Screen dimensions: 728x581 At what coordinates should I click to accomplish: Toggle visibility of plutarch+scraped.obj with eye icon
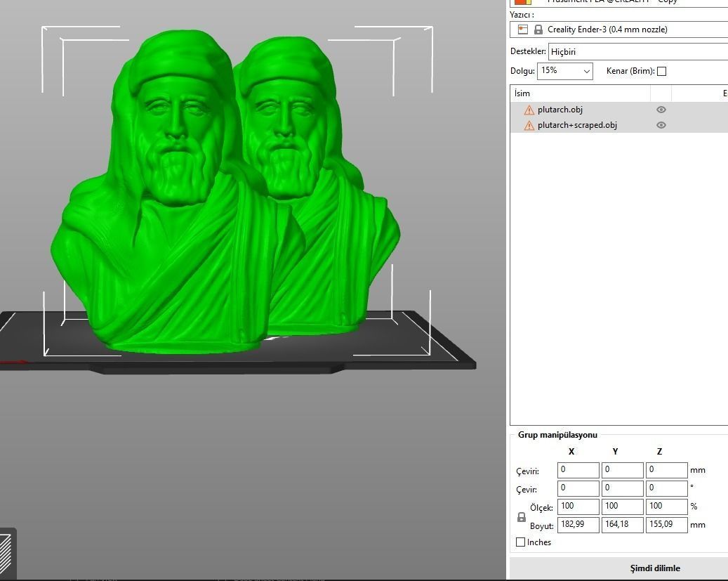pyautogui.click(x=661, y=125)
